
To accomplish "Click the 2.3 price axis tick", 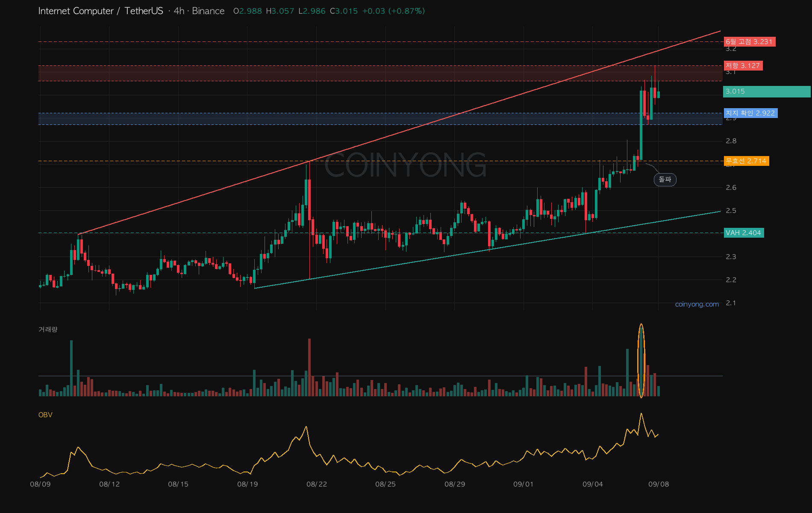I will 731,257.
